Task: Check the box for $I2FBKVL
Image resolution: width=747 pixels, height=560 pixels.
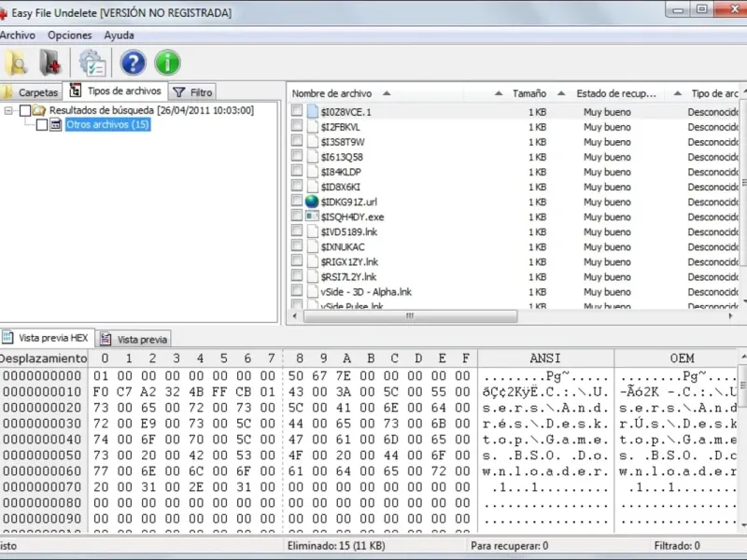Action: [297, 126]
